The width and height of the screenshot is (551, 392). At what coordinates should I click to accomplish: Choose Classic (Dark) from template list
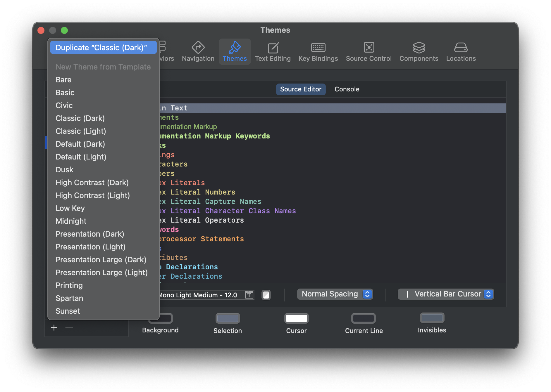(104, 118)
